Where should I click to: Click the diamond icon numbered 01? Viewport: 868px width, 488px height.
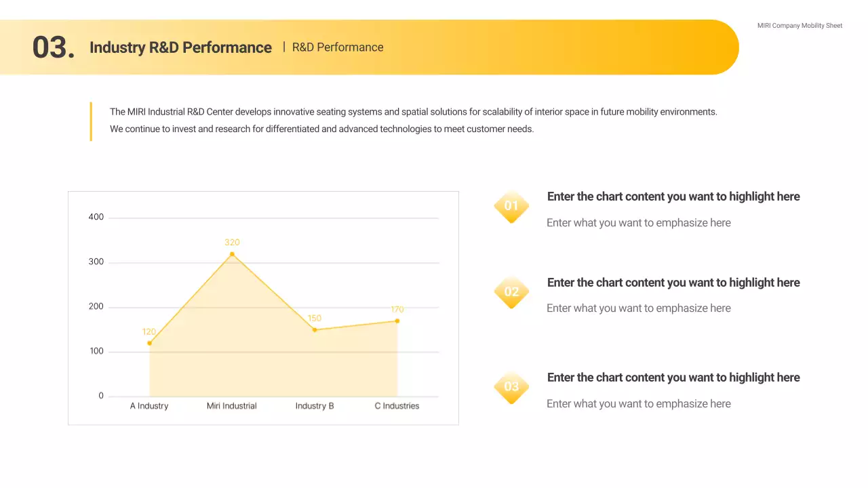pyautogui.click(x=511, y=206)
